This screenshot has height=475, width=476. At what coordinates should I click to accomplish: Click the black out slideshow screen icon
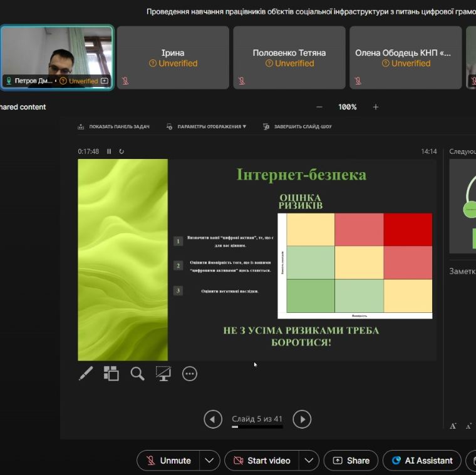pyautogui.click(x=163, y=374)
